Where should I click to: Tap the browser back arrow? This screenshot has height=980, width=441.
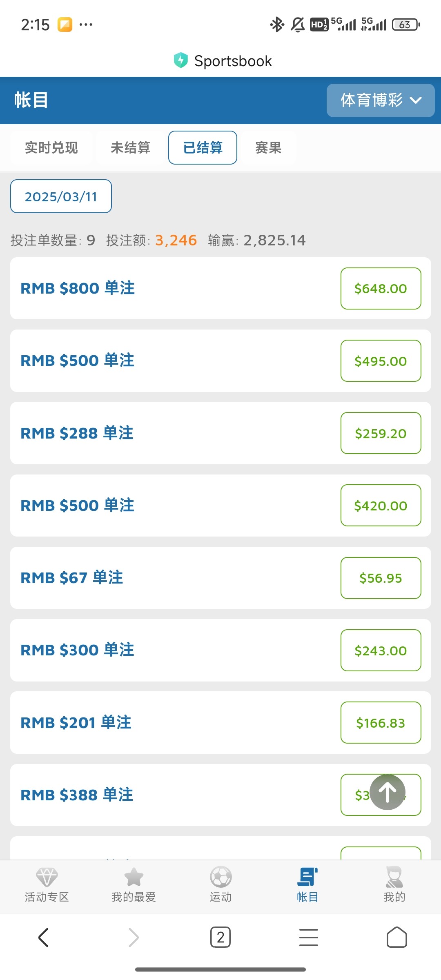click(x=44, y=937)
